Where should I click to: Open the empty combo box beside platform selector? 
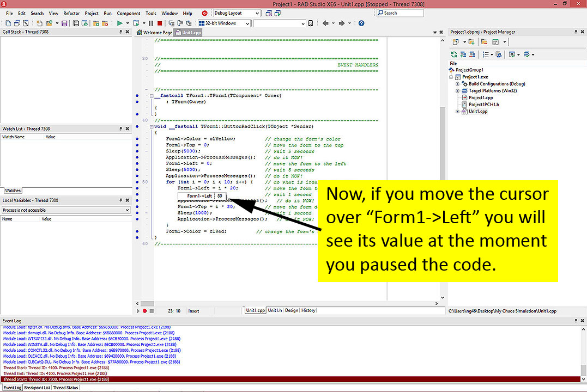(303, 23)
